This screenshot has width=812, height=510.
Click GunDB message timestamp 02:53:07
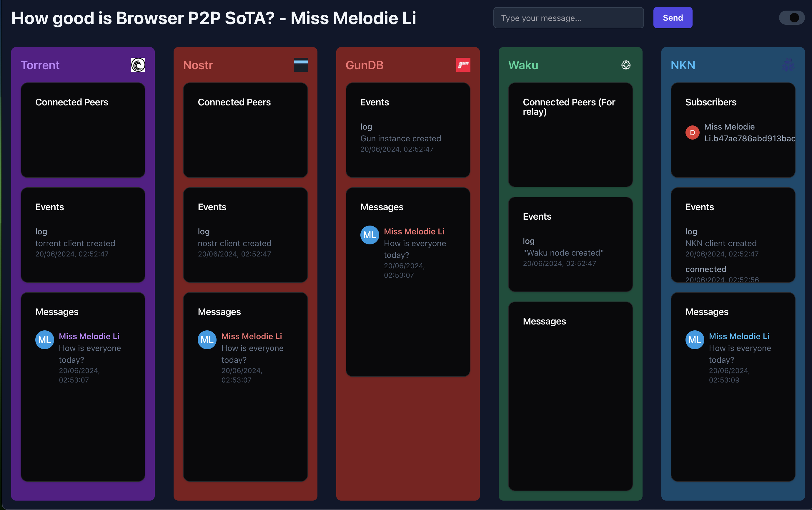pyautogui.click(x=404, y=270)
